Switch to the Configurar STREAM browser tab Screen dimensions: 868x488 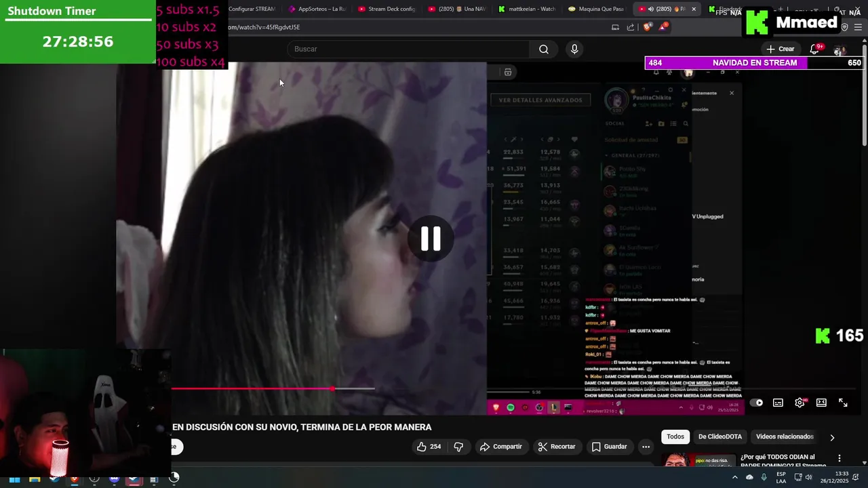(x=252, y=9)
